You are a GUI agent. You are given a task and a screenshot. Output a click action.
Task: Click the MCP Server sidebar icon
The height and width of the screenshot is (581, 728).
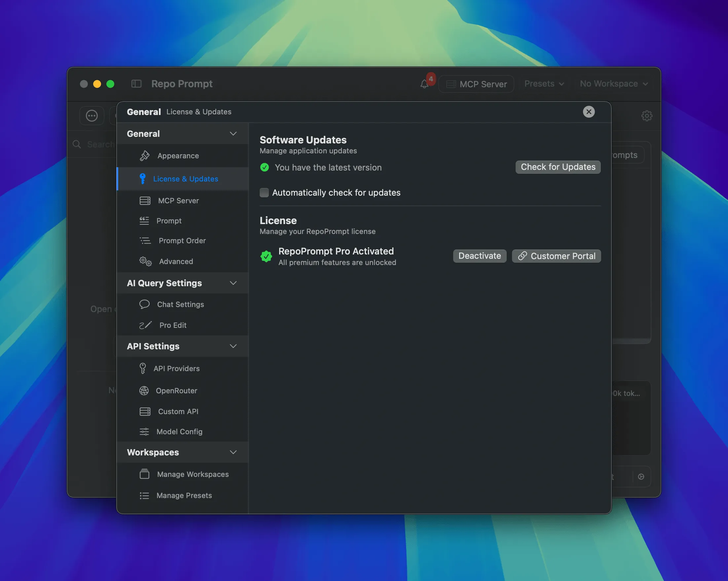(x=145, y=200)
